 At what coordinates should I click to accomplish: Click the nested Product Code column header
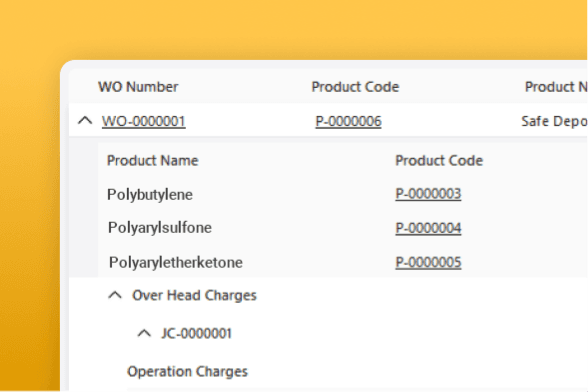439,161
